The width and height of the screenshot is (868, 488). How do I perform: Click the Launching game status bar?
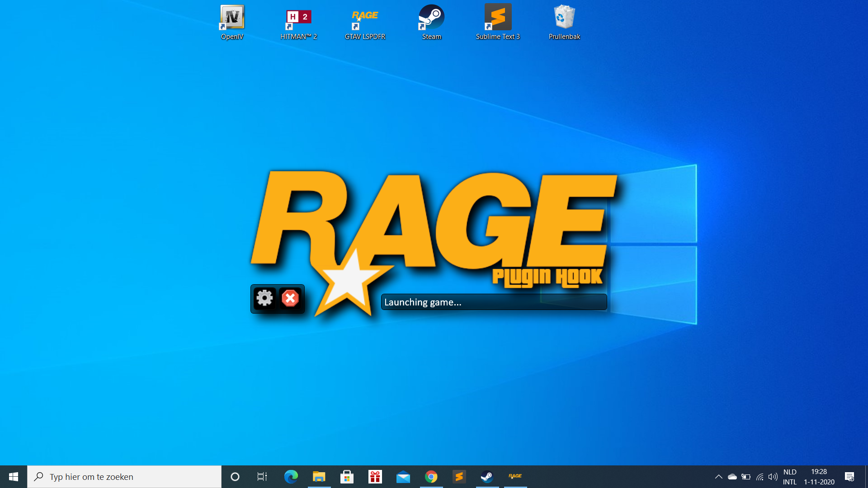coord(494,302)
